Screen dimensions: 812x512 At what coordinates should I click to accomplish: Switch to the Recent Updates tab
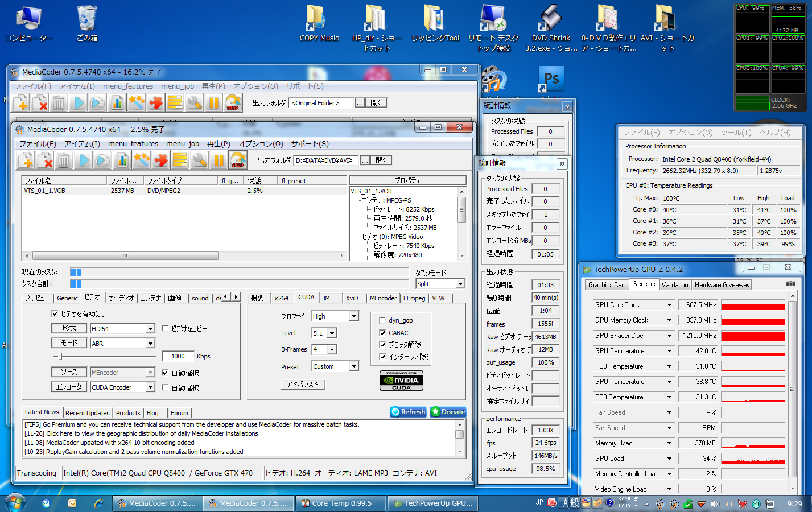pyautogui.click(x=88, y=413)
